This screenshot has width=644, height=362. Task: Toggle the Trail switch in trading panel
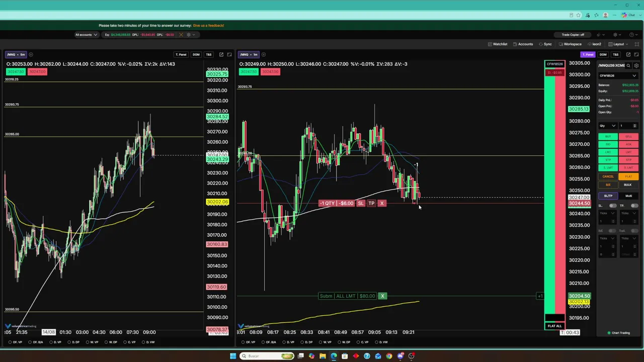coord(634,231)
